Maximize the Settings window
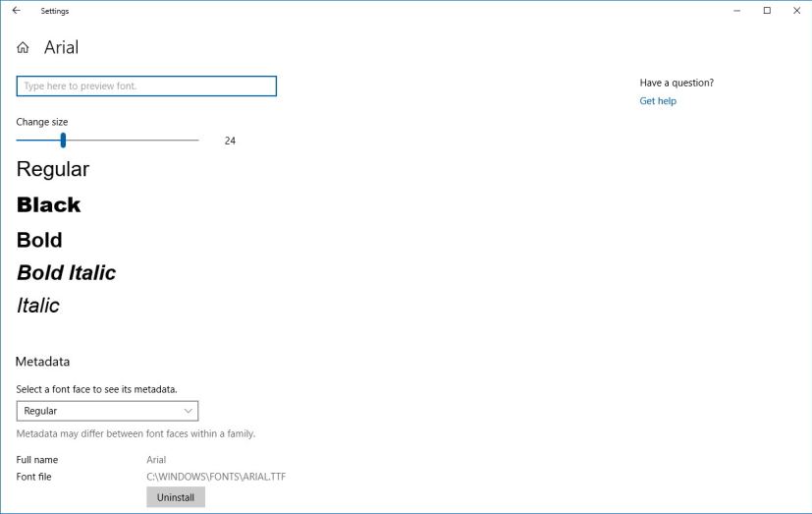Screen dimensions: 812x514 pos(767,11)
